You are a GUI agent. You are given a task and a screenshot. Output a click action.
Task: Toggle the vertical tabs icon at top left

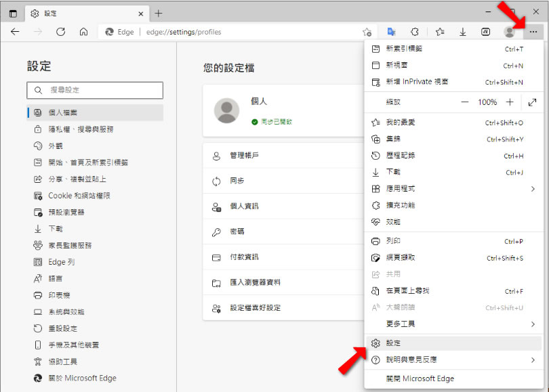pos(13,14)
